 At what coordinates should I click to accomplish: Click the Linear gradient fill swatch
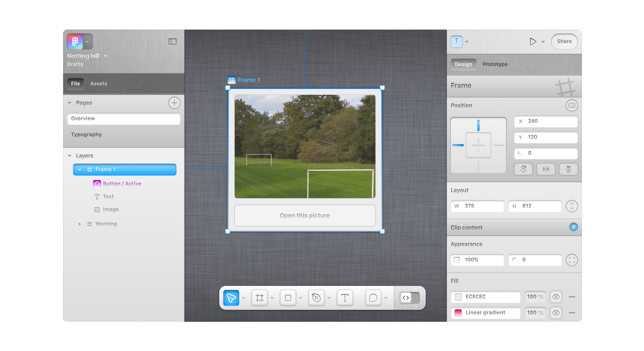pyautogui.click(x=458, y=313)
